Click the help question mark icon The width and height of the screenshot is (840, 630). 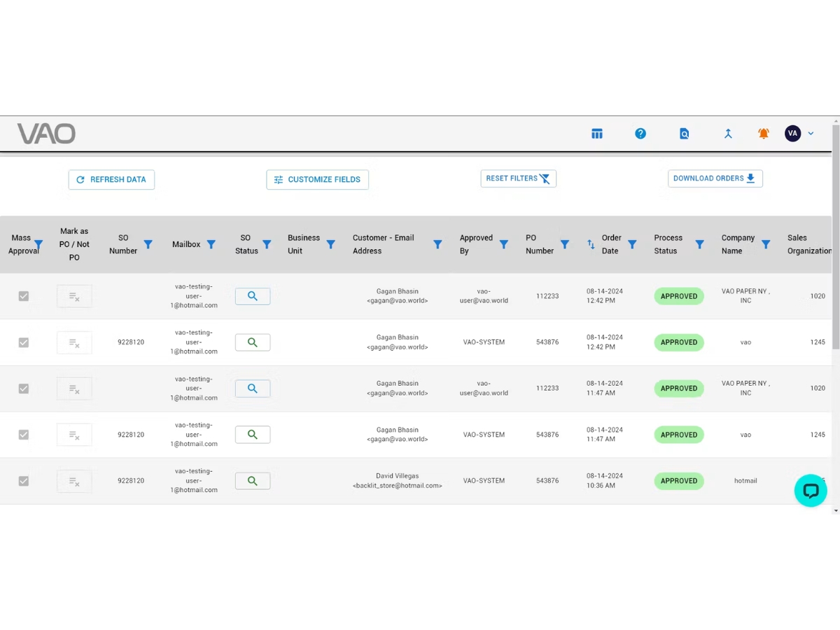click(x=640, y=134)
